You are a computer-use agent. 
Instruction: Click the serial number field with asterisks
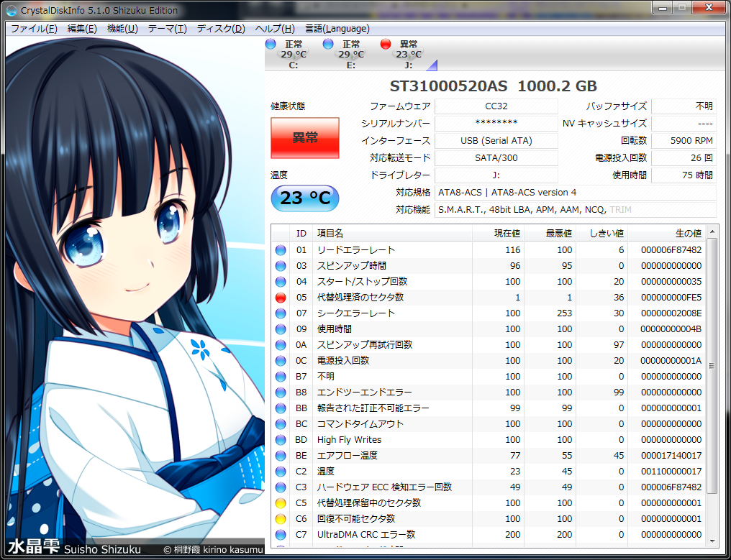click(496, 124)
